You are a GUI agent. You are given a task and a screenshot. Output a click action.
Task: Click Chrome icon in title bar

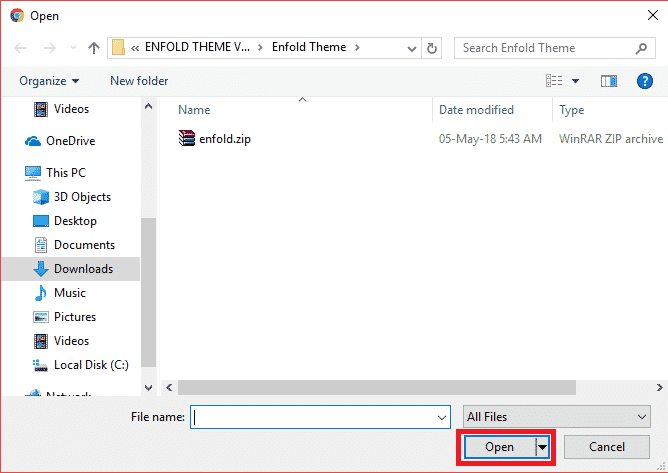point(17,15)
